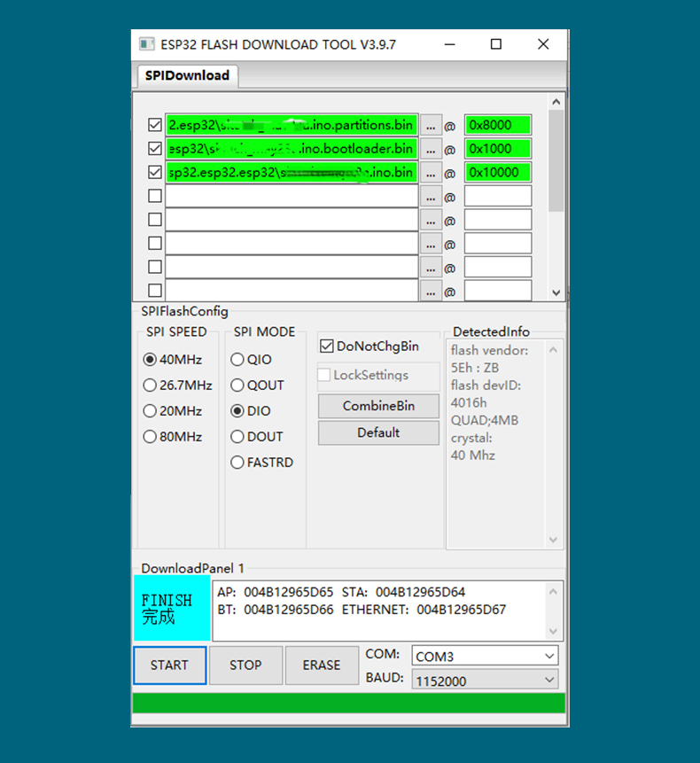
Task: Switch to the SPIDownload tab
Action: point(187,76)
